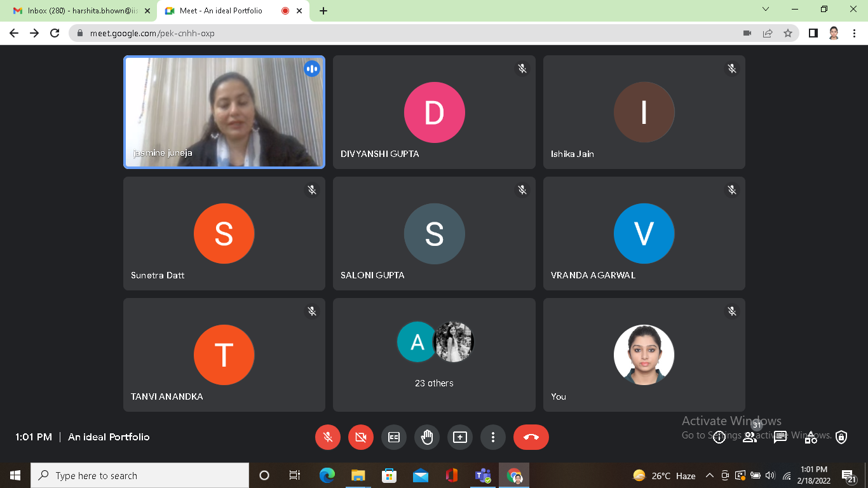Click the Windows taskbar search box
The height and width of the screenshot is (488, 868).
pos(140,475)
